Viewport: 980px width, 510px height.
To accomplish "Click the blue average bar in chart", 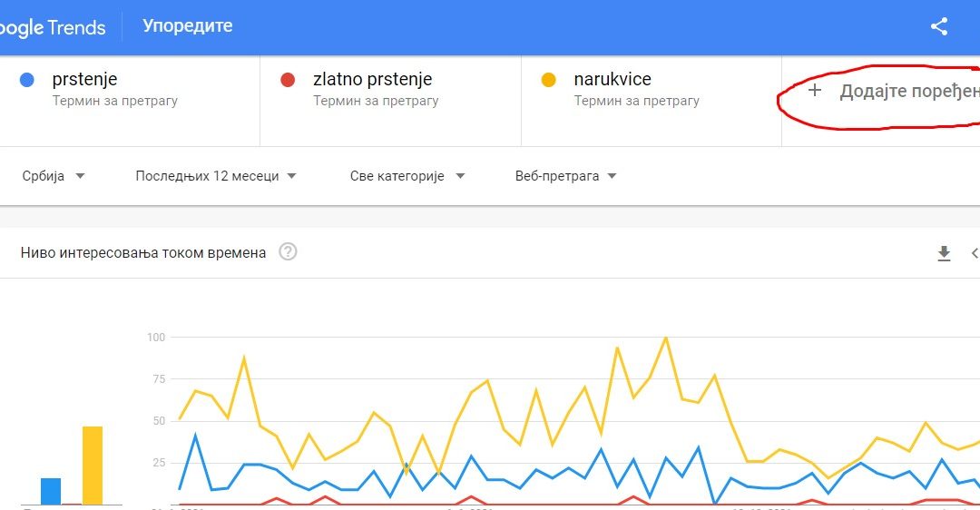I will tap(51, 491).
